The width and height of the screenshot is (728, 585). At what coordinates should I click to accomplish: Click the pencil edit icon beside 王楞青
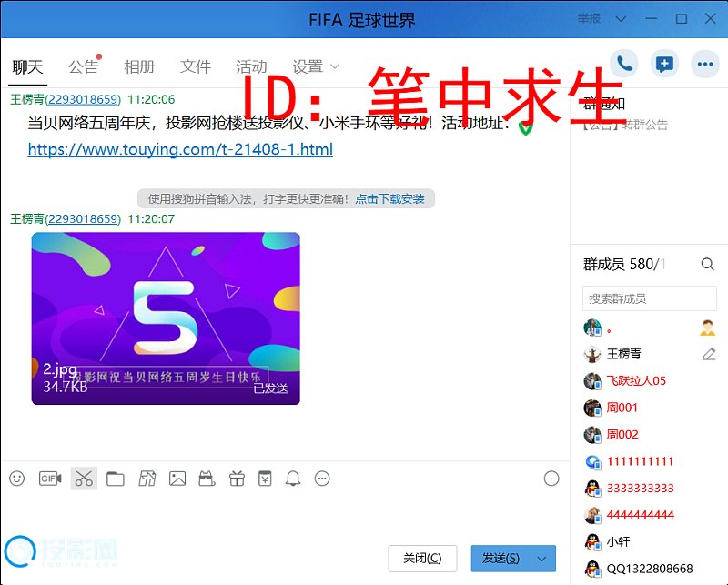pyautogui.click(x=709, y=354)
